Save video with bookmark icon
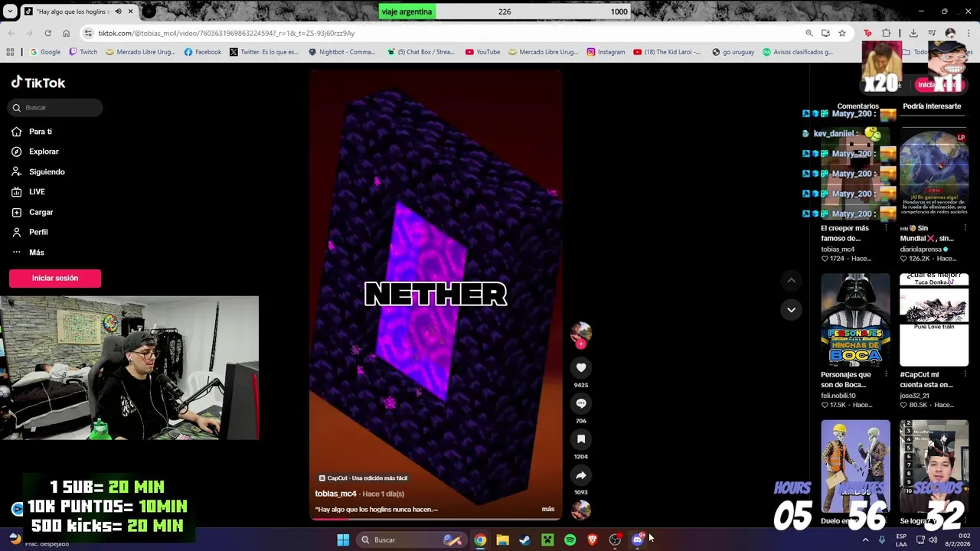980x551 pixels. click(581, 439)
